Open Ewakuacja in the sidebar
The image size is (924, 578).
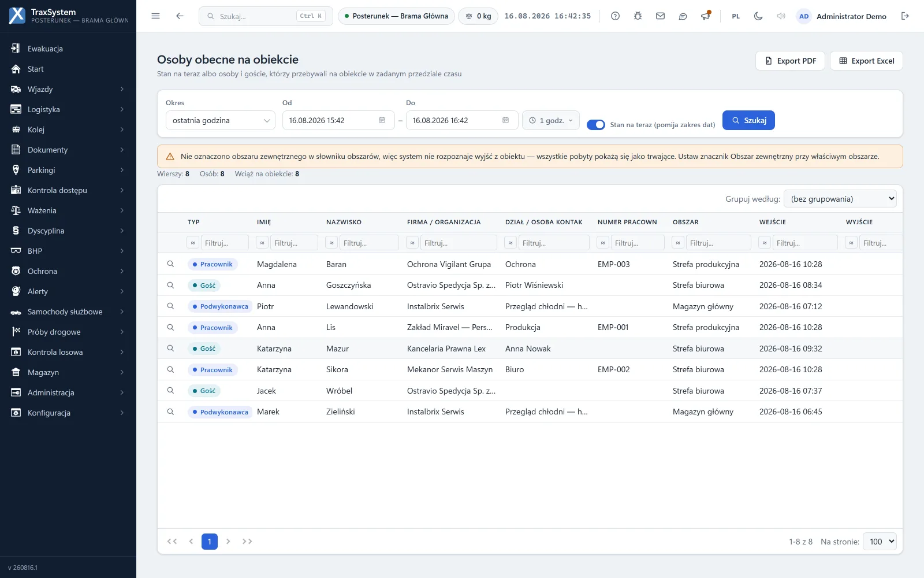point(68,49)
